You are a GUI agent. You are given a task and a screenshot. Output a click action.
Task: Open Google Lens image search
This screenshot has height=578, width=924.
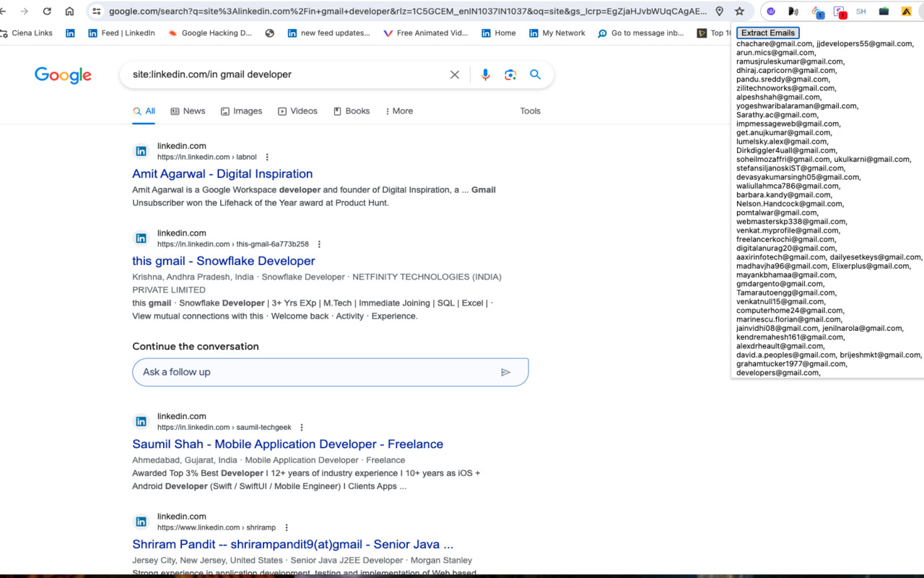click(510, 74)
